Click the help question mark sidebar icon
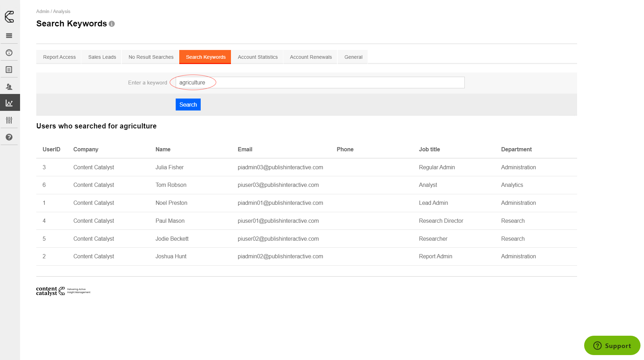Image resolution: width=644 pixels, height=360 pixels. (x=9, y=137)
